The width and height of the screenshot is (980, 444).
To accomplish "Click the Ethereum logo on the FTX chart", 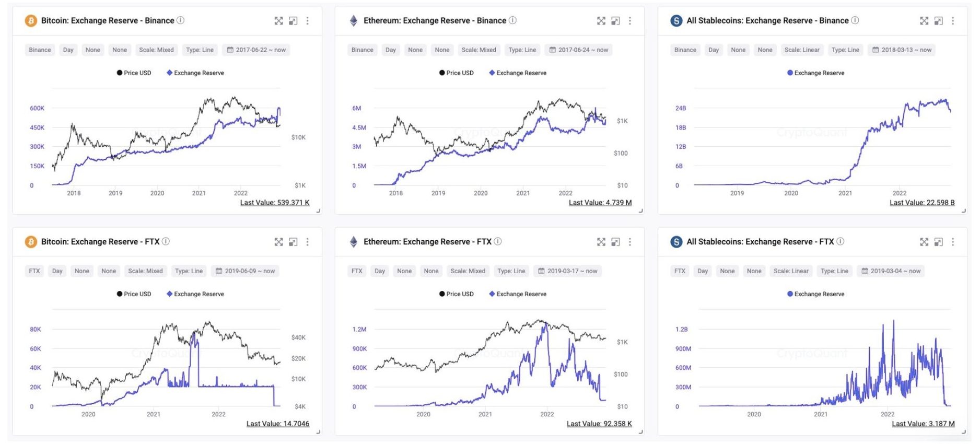I will point(354,242).
